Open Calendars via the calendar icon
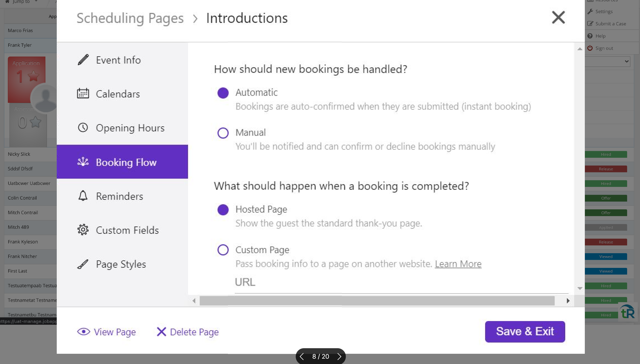 pyautogui.click(x=83, y=94)
